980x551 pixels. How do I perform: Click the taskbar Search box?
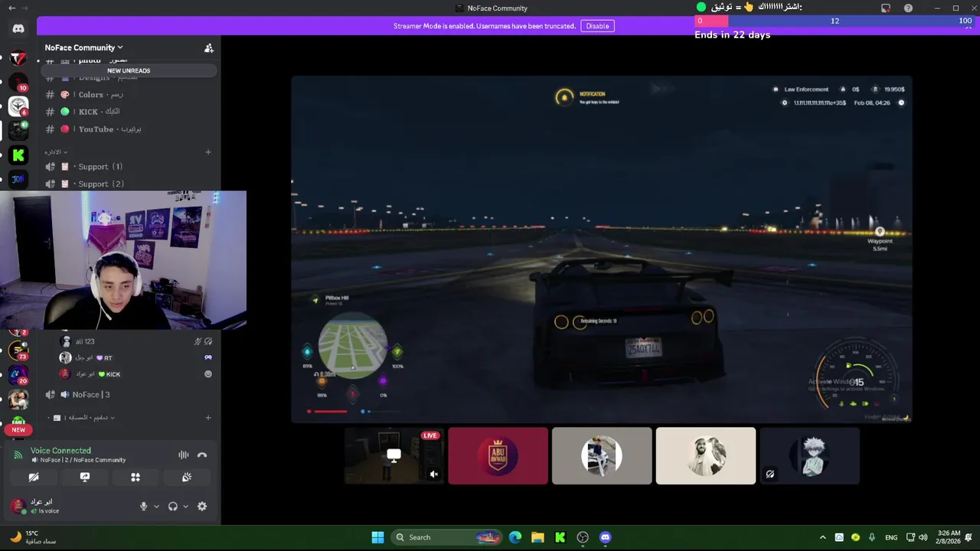pyautogui.click(x=446, y=537)
